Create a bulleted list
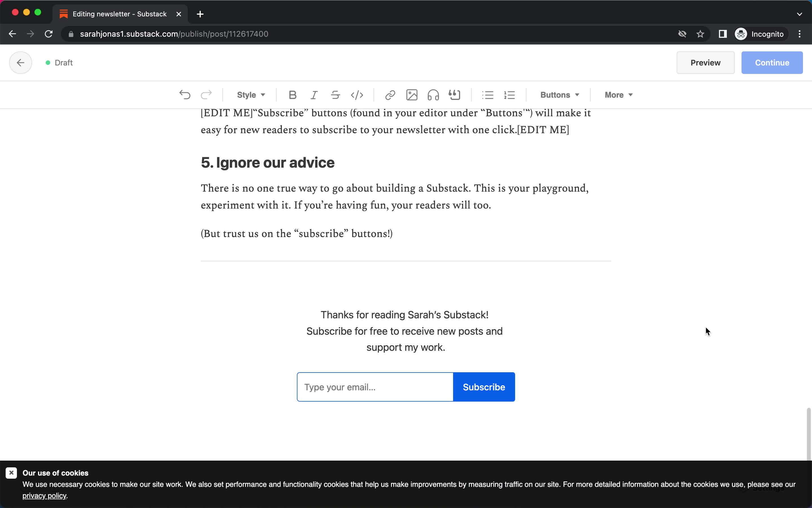The image size is (812, 508). pyautogui.click(x=488, y=95)
